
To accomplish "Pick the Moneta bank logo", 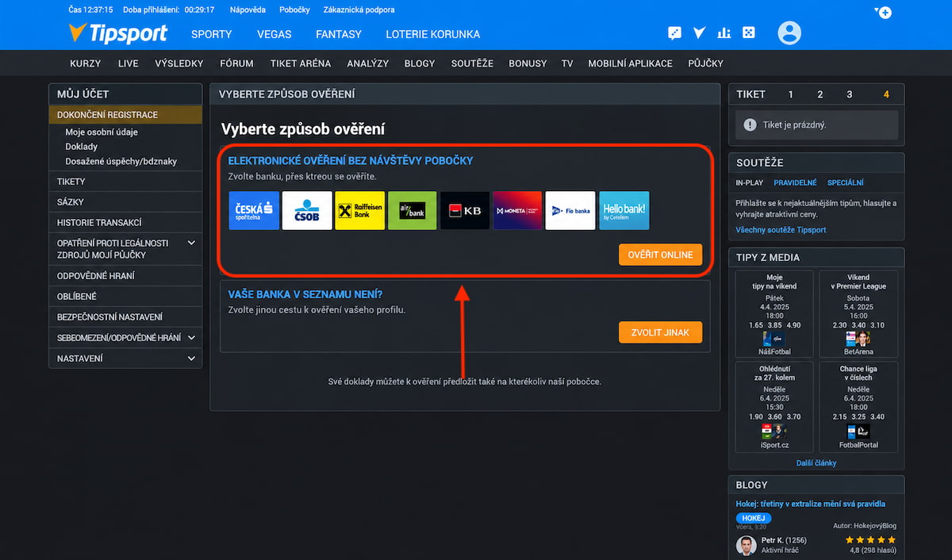I will [x=517, y=210].
